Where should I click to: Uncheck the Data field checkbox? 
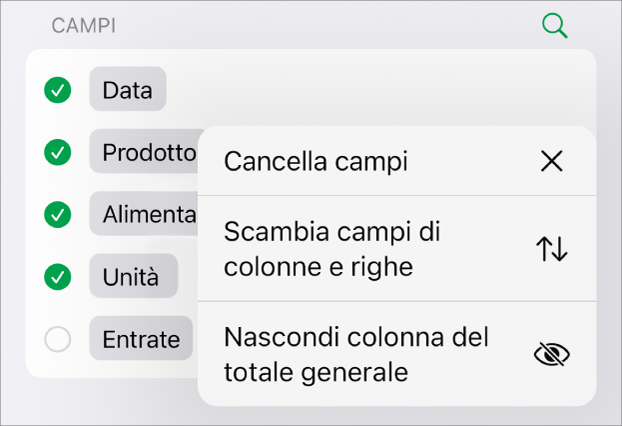point(58,91)
